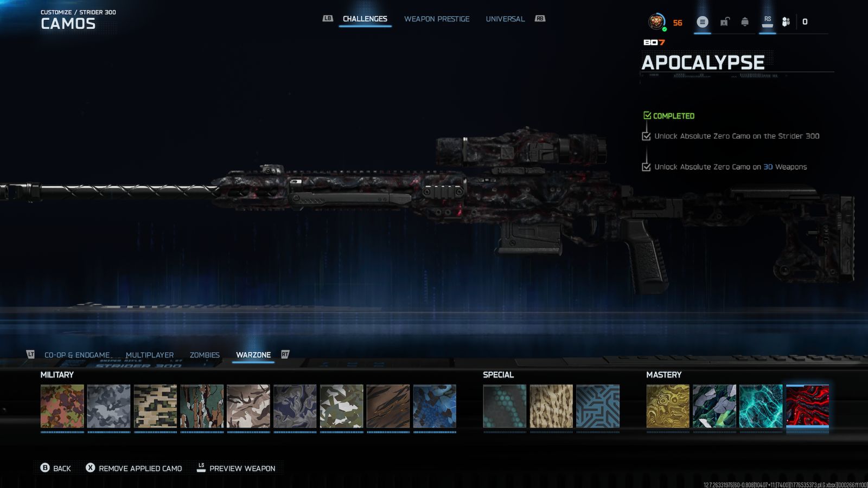Viewport: 868px width, 488px height.
Task: Click the green Completed checkbox
Action: coord(647,115)
